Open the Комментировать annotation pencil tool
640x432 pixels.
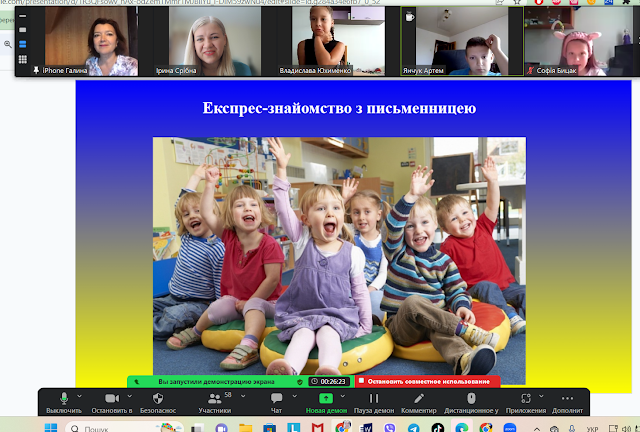[x=419, y=402]
